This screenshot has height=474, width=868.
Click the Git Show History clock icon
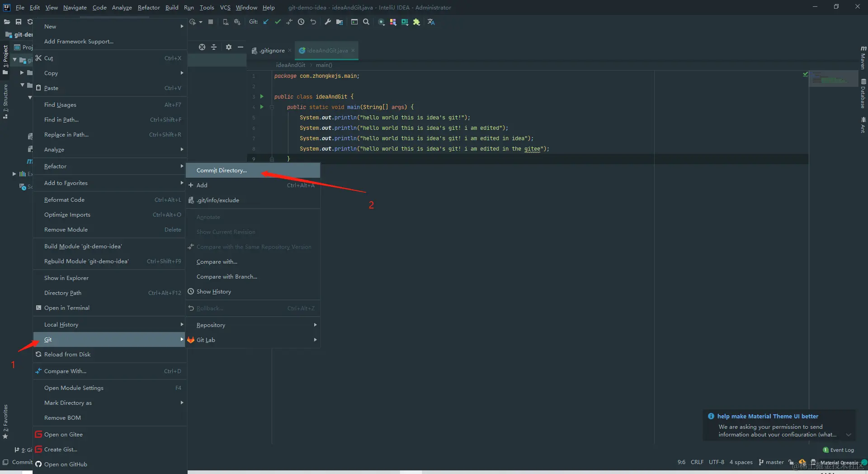point(301,22)
